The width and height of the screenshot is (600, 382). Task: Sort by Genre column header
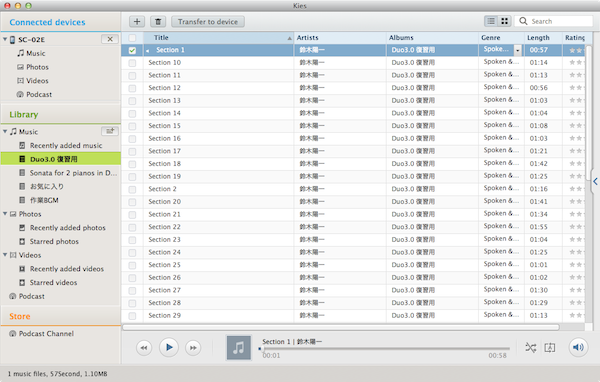pyautogui.click(x=501, y=38)
